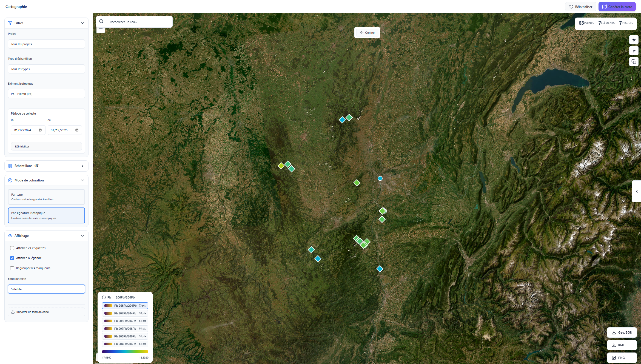The height and width of the screenshot is (364, 641).
Task: Click the 'Centrer' button on the map
Action: (x=367, y=32)
